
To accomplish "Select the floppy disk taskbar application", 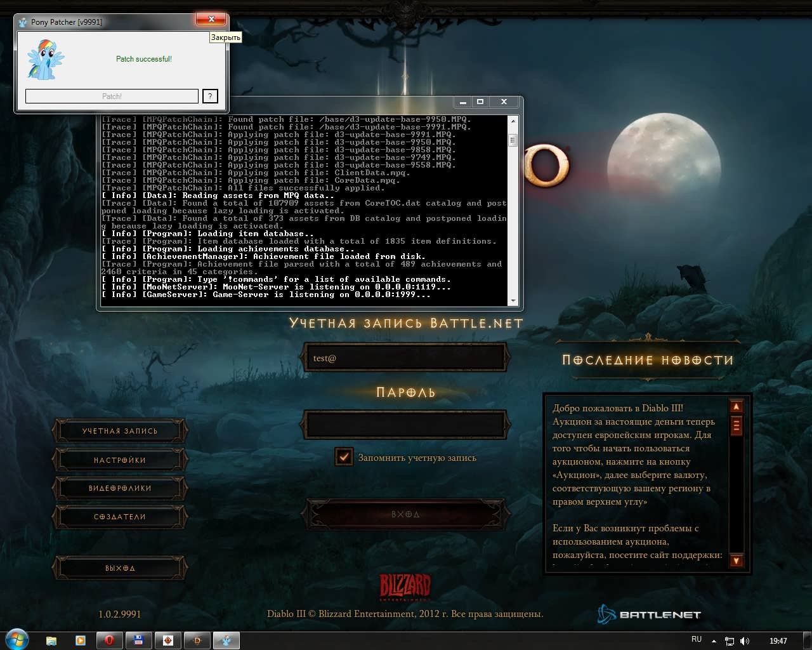I will pyautogui.click(x=138, y=640).
